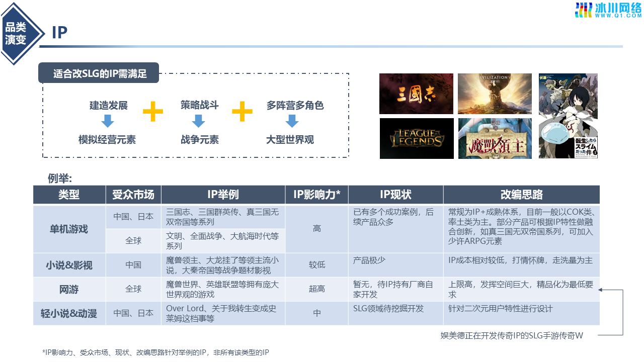Select the 战争元素 text

200,139
